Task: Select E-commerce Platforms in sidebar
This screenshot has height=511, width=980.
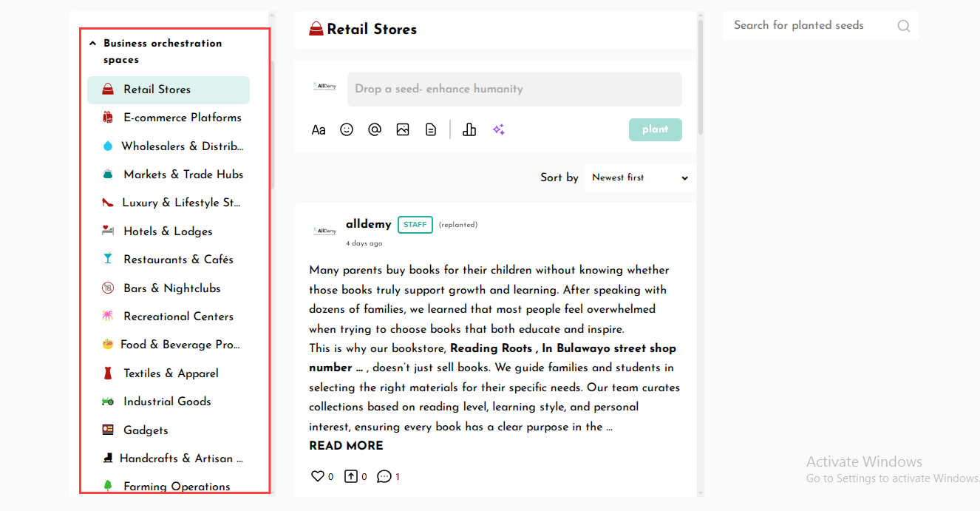Action: point(182,118)
